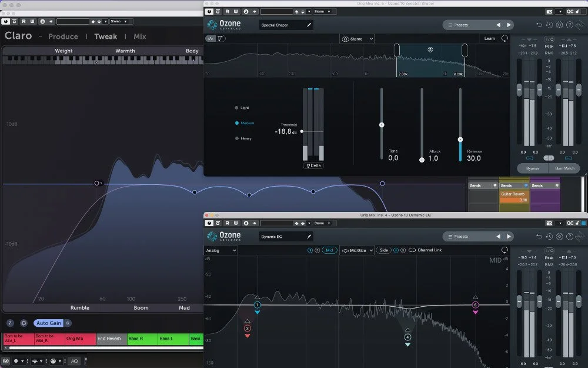The image size is (588, 368).
Task: Select filter shape view icon in Spectral Shaper
Action: (x=220, y=38)
